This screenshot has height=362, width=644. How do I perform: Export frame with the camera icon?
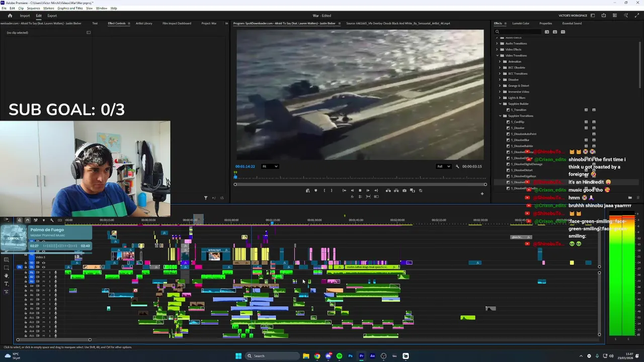(405, 191)
